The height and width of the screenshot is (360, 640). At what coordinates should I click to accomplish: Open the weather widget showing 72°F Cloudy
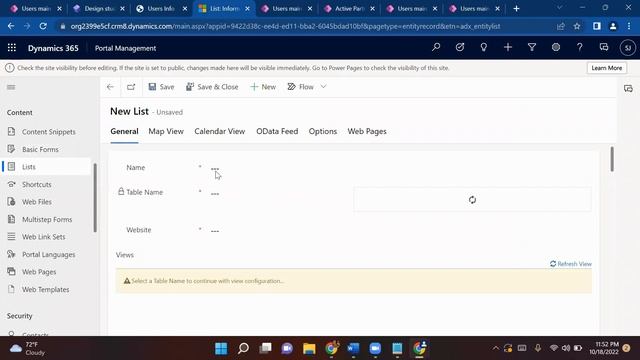click(x=28, y=349)
